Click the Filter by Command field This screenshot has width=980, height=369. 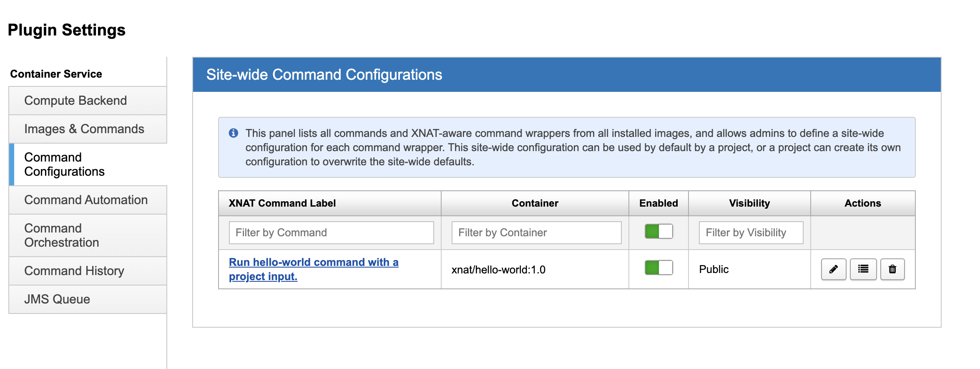point(331,233)
